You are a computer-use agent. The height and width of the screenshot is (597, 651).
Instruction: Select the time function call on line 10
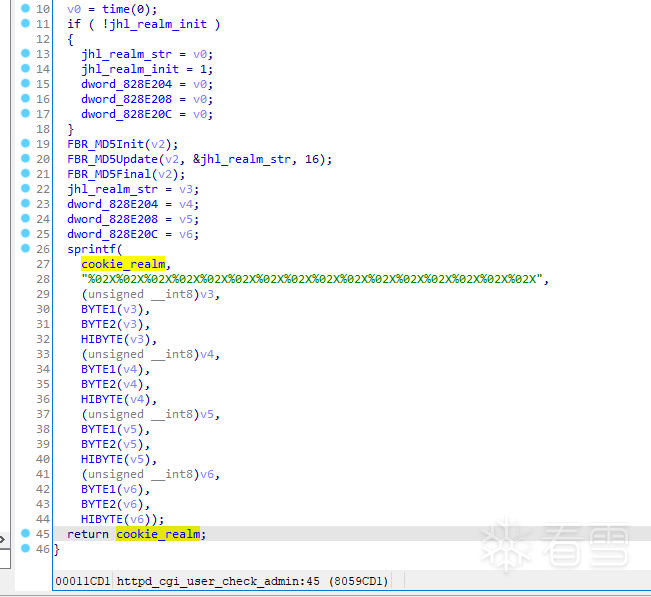[116, 9]
